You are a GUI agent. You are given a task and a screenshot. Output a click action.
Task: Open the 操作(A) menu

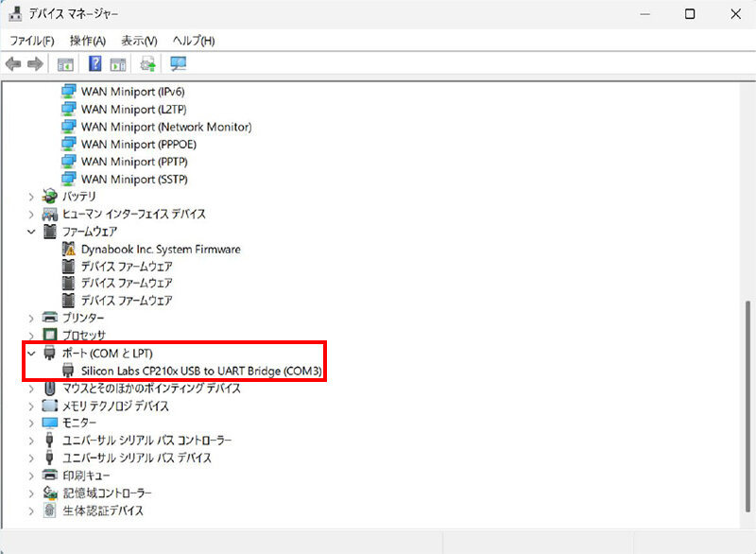(88, 41)
